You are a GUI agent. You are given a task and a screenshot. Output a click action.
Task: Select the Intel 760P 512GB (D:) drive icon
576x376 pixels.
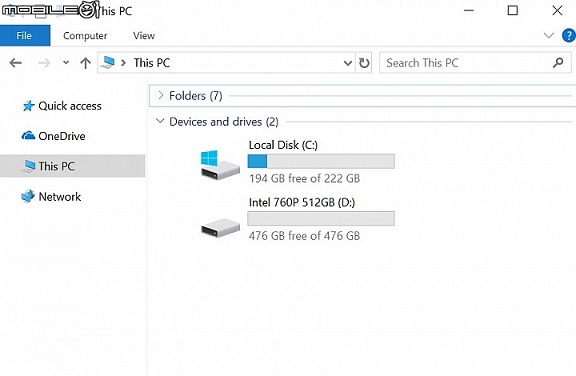click(220, 227)
